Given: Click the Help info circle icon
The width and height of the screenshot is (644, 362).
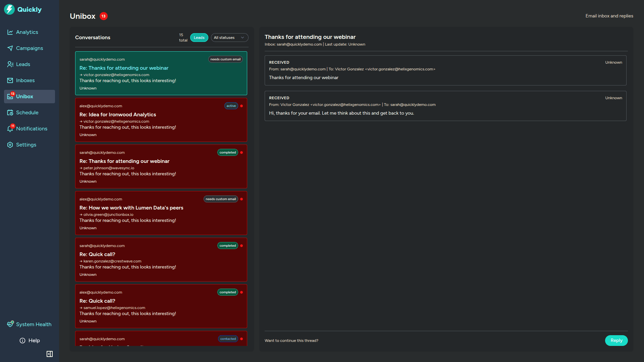Looking at the screenshot, I should tap(22, 341).
